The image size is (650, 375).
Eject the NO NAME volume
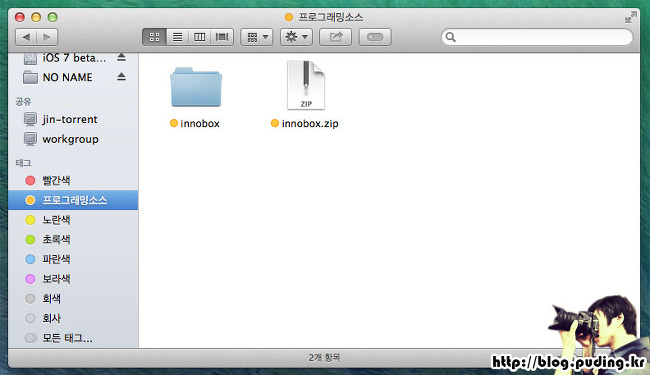[121, 77]
